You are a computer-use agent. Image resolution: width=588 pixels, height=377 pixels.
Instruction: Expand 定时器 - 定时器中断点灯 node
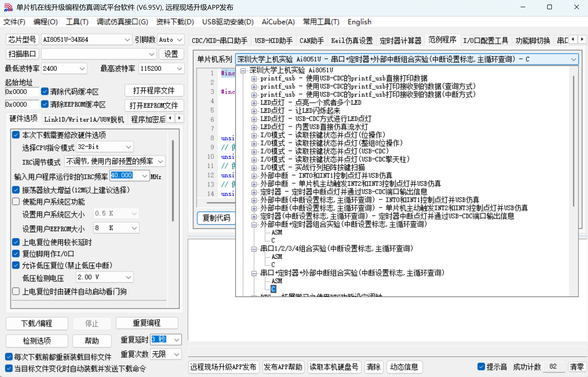click(x=254, y=192)
